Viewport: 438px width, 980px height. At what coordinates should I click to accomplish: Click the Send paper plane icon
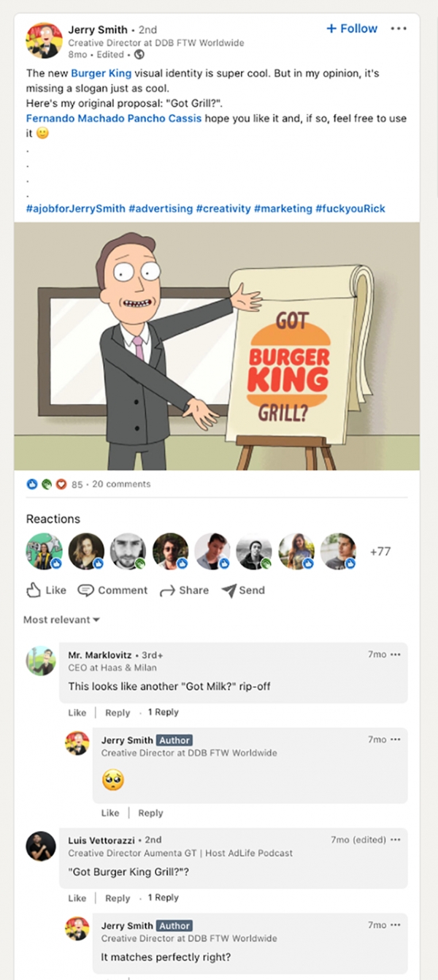click(x=228, y=590)
